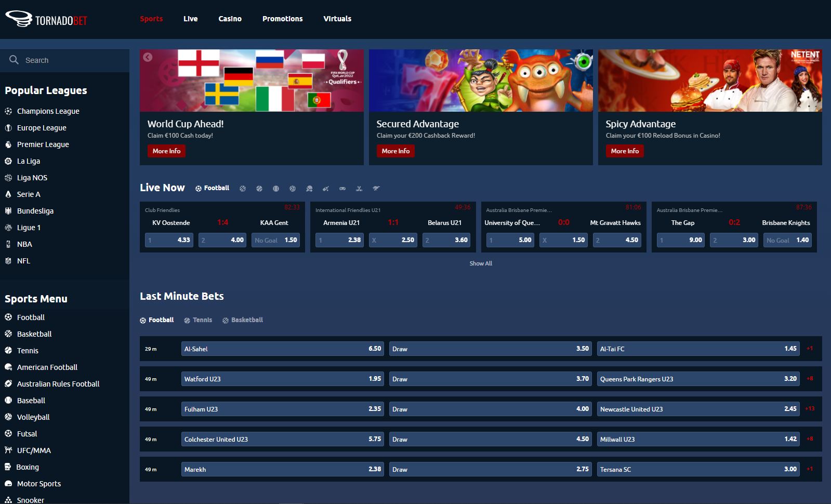831x504 pixels.
Task: Expand +8 more markets for Watford U23
Action: pos(810,379)
